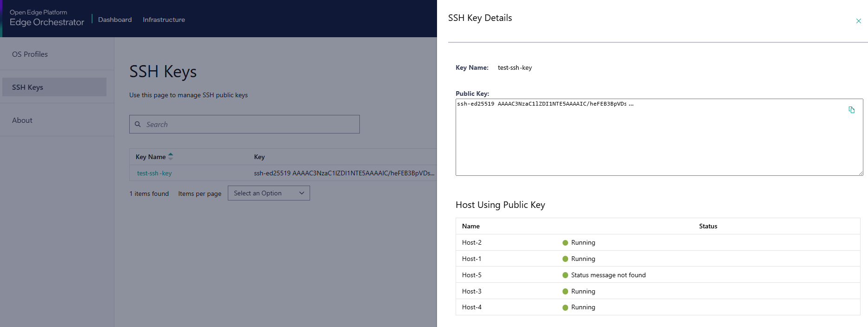Click Host-2 green status indicator

tap(565, 243)
